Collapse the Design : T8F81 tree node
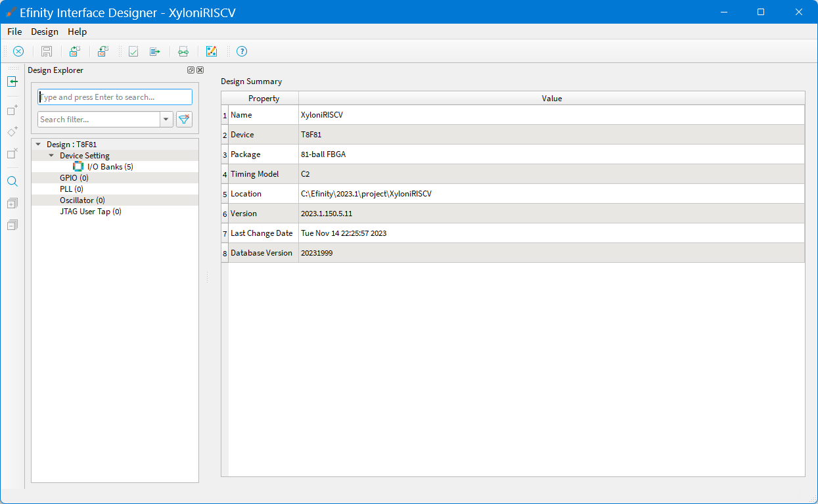 [38, 145]
